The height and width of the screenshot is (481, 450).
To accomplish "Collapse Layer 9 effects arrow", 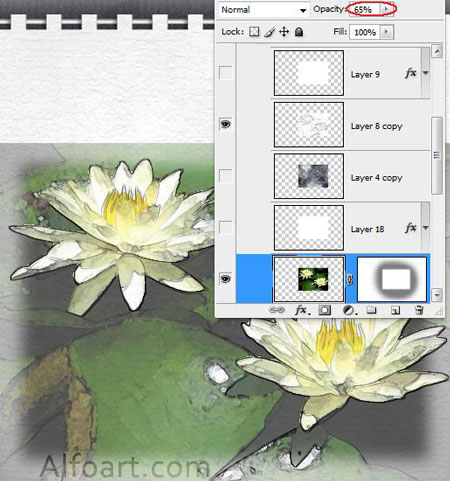I will pyautogui.click(x=426, y=73).
